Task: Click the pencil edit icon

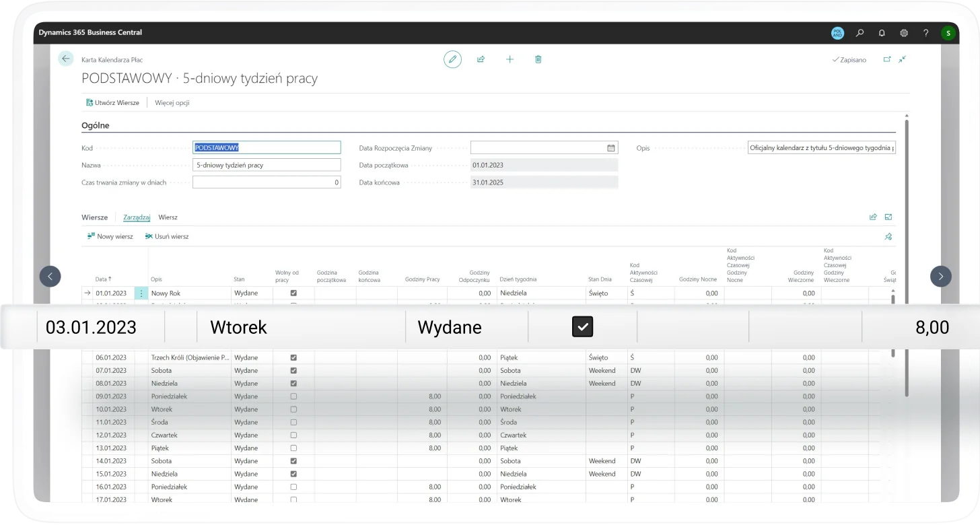Action: pos(452,59)
